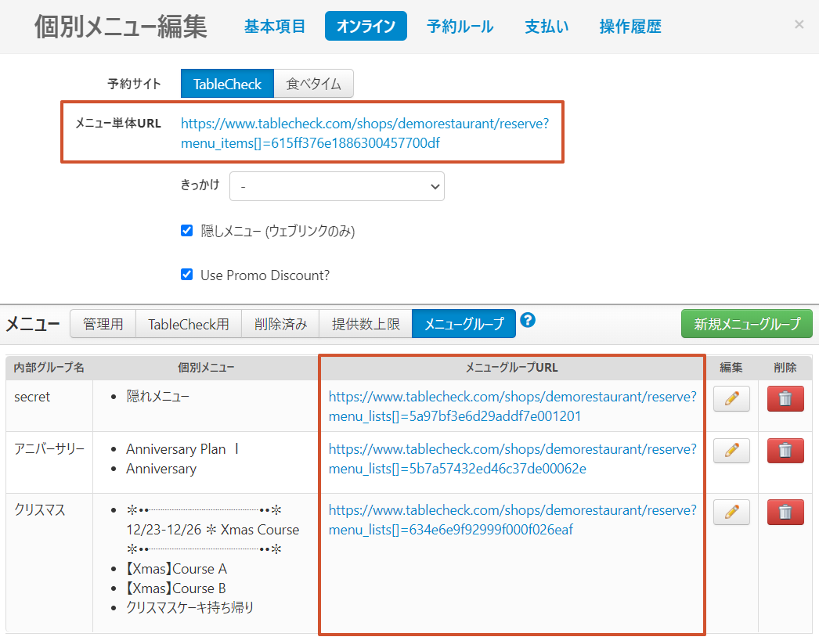Open the アニバーサリー menu group URL

(512, 459)
